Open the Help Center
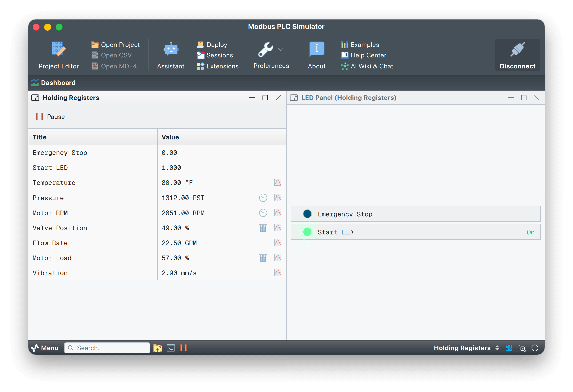Image resolution: width=573 pixels, height=392 pixels. click(x=363, y=55)
